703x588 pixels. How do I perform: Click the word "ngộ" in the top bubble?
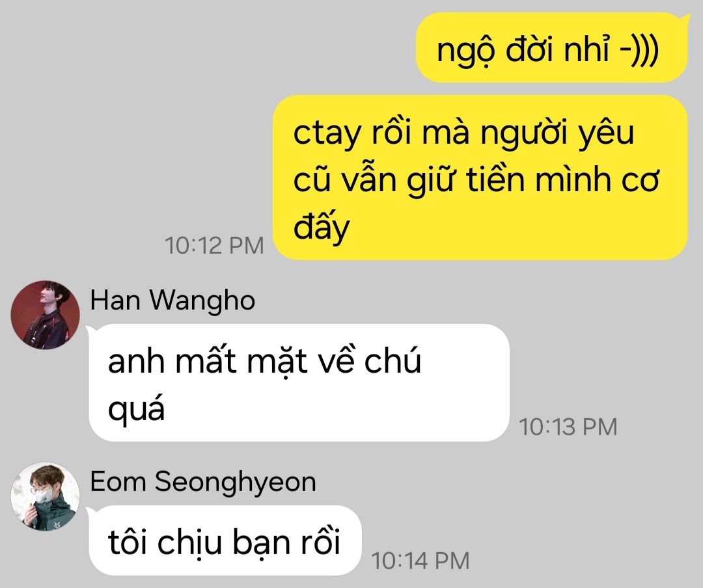pos(466,50)
